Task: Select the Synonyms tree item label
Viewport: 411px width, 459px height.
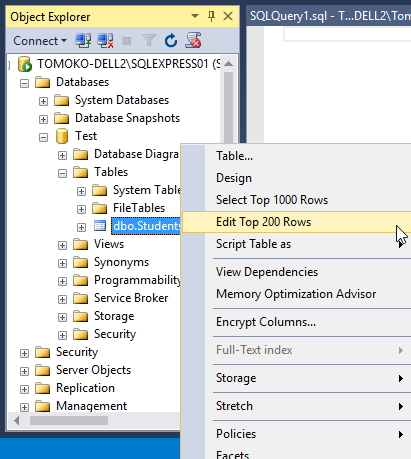Action: pyautogui.click(x=121, y=262)
